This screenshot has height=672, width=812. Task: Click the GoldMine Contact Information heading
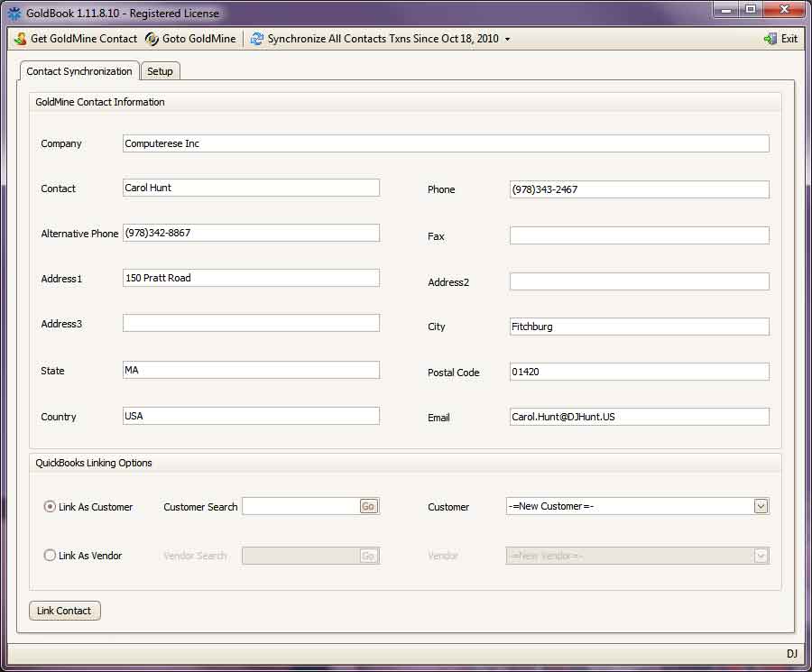(x=100, y=102)
